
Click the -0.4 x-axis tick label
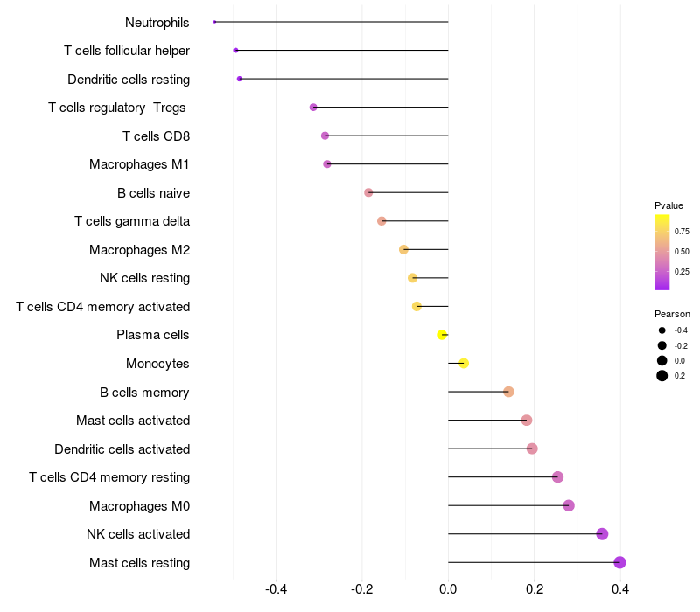point(276,589)
